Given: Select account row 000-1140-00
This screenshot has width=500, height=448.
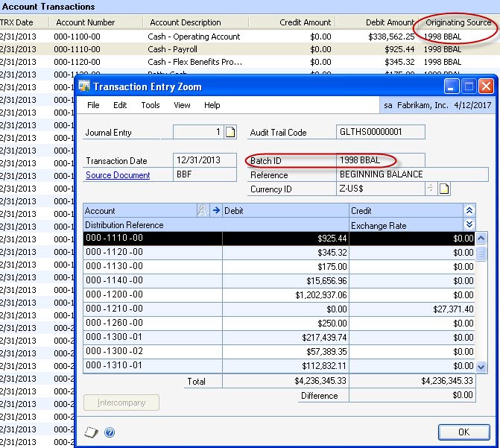Looking at the screenshot, I should point(279,280).
